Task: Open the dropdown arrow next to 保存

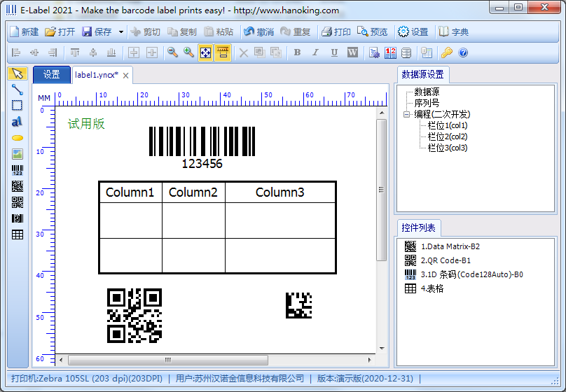Action: click(x=121, y=31)
